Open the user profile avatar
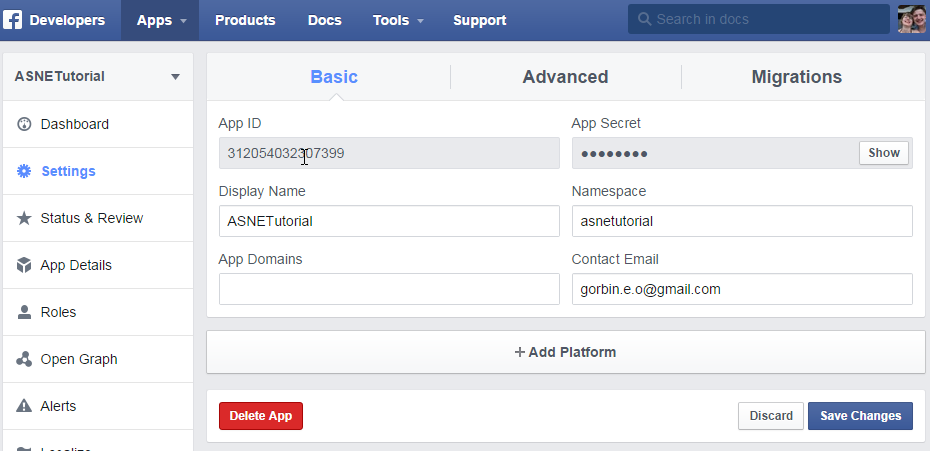The height and width of the screenshot is (451, 930). pyautogui.click(x=911, y=20)
